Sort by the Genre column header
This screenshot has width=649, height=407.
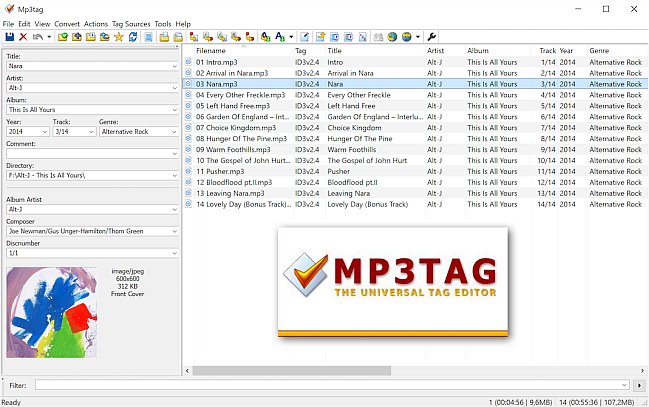(x=599, y=51)
